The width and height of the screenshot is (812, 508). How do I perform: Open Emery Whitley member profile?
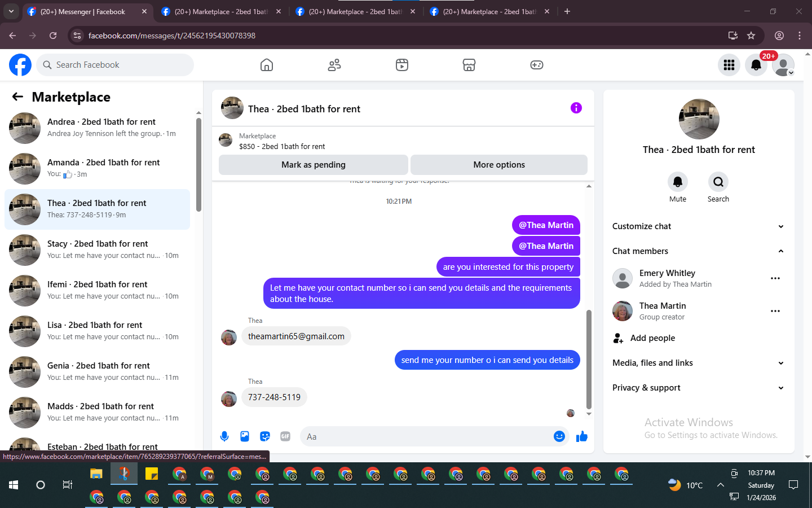click(x=667, y=273)
